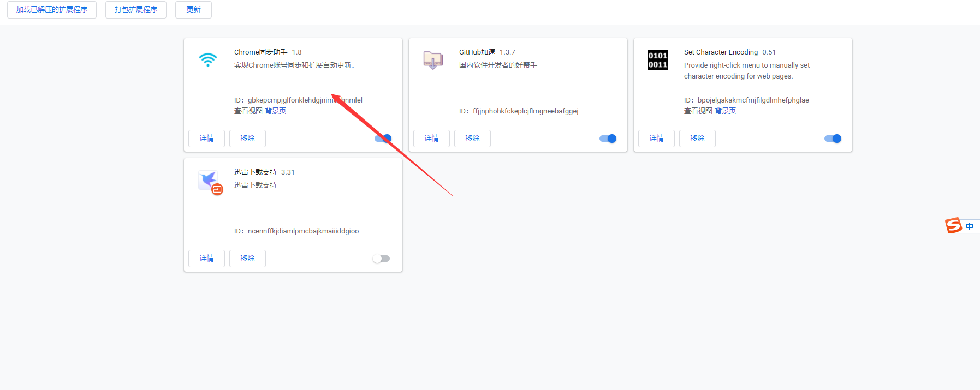Image resolution: width=980 pixels, height=390 pixels.
Task: Remove the GitHub加速 extension
Action: 472,139
